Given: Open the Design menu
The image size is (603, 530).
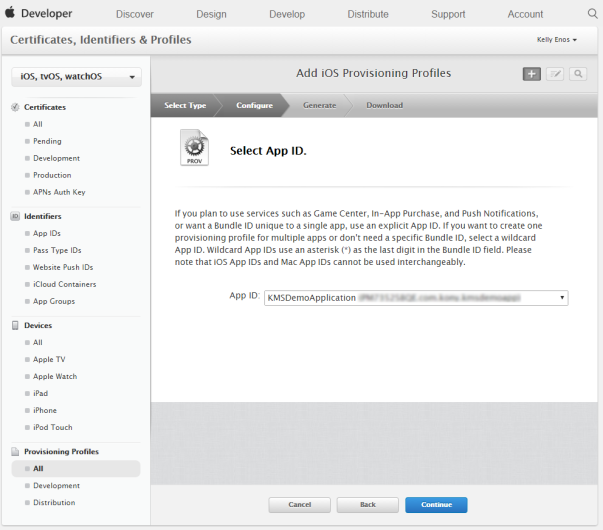Looking at the screenshot, I should point(211,14).
